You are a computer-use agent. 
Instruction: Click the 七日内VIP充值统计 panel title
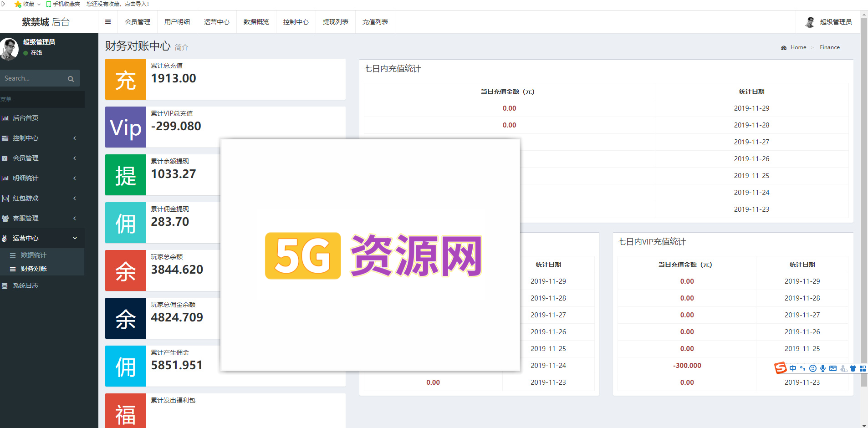pos(652,242)
